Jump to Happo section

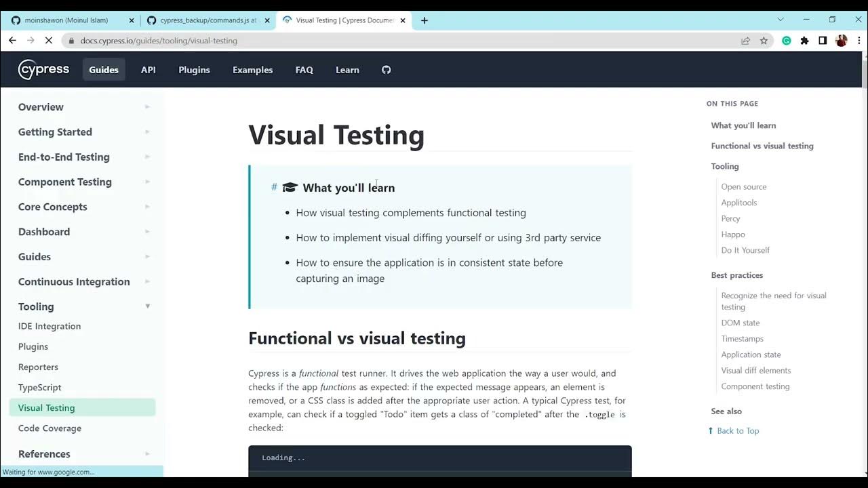pos(733,235)
